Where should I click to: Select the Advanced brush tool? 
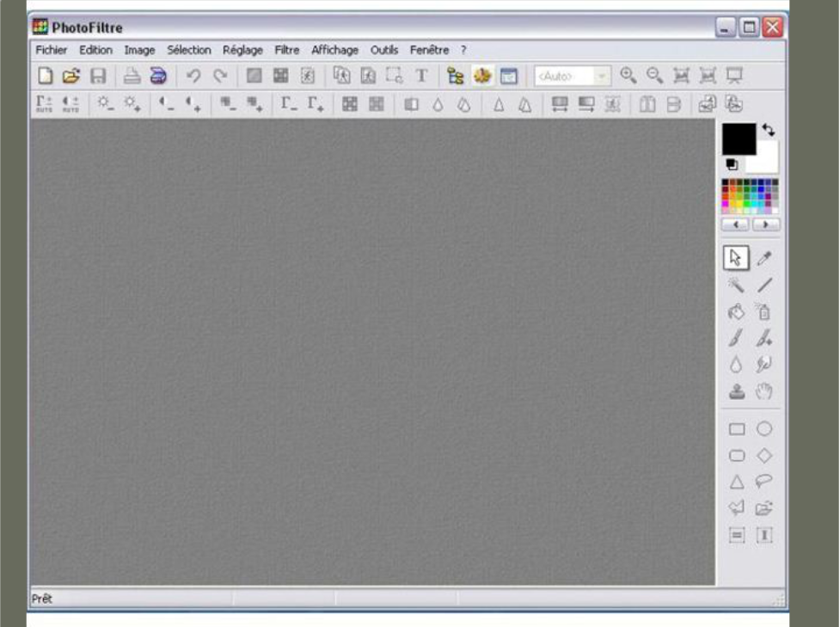(764, 338)
